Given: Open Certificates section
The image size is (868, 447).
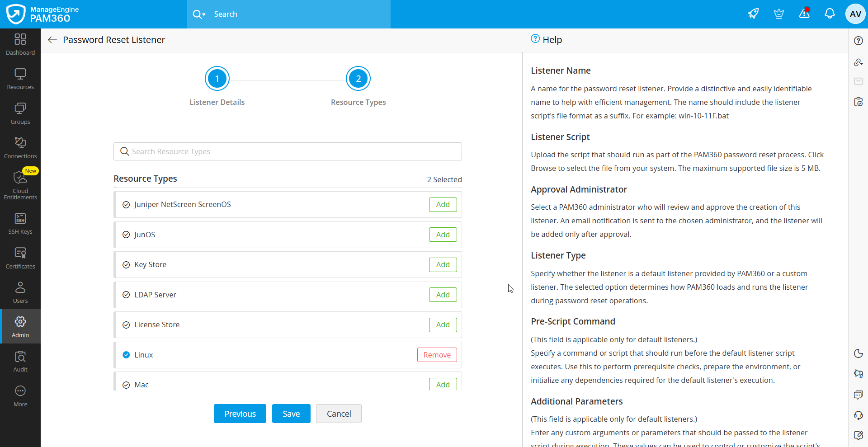Looking at the screenshot, I should point(20,259).
